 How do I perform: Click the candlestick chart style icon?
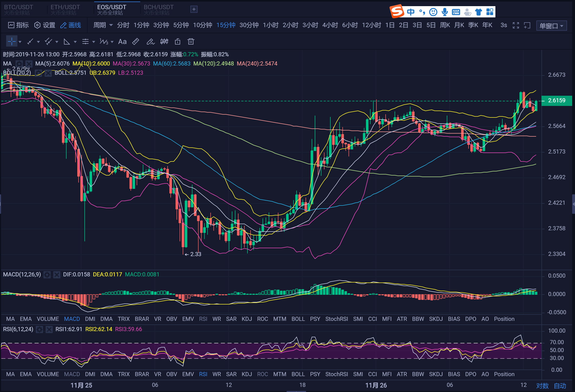(x=164, y=41)
